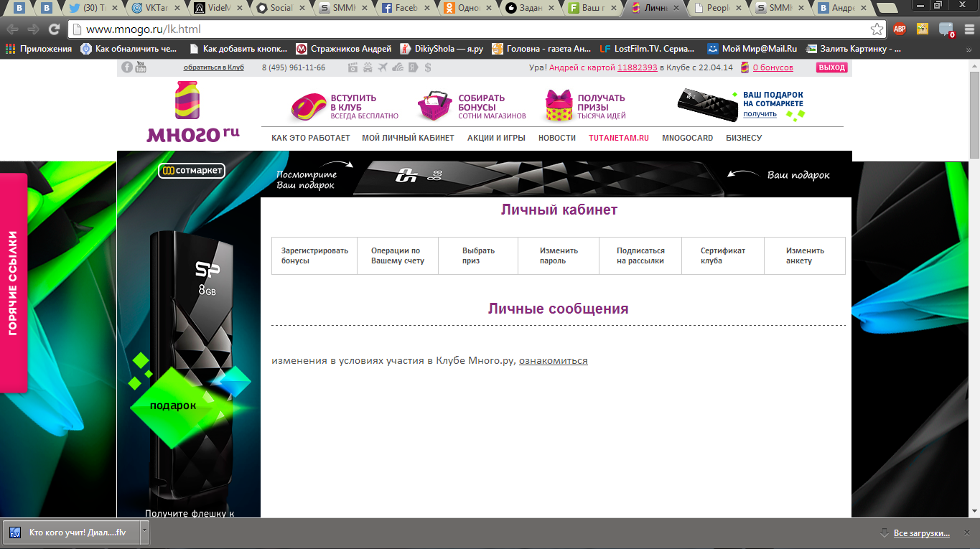Image resolution: width=980 pixels, height=549 pixels.
Task: Click the browser forward arrow
Action: coord(33,29)
